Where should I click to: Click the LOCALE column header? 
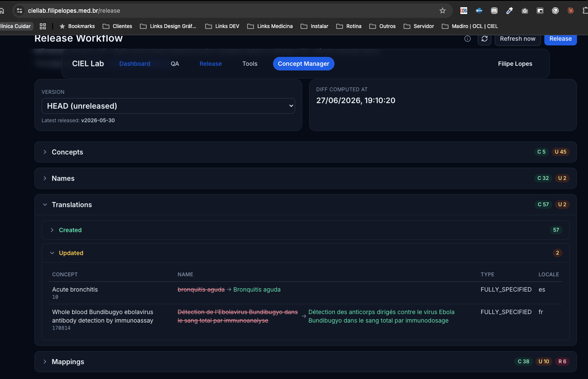[x=549, y=275]
